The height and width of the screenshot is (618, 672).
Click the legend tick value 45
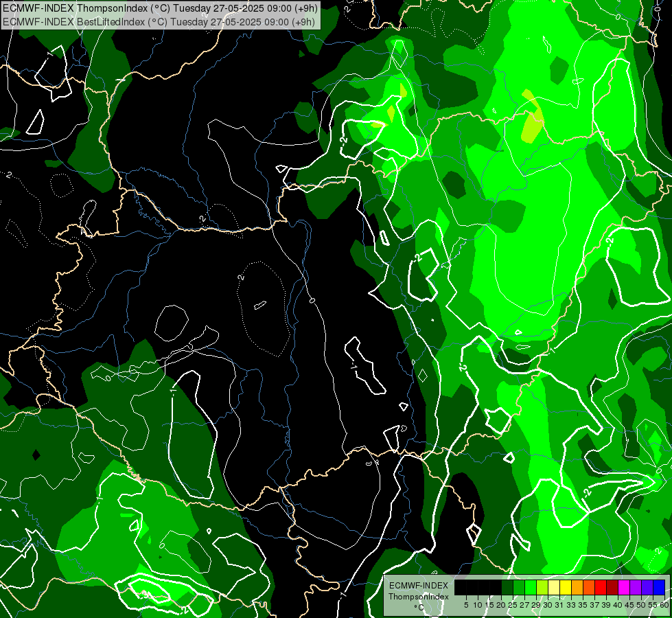click(x=629, y=605)
